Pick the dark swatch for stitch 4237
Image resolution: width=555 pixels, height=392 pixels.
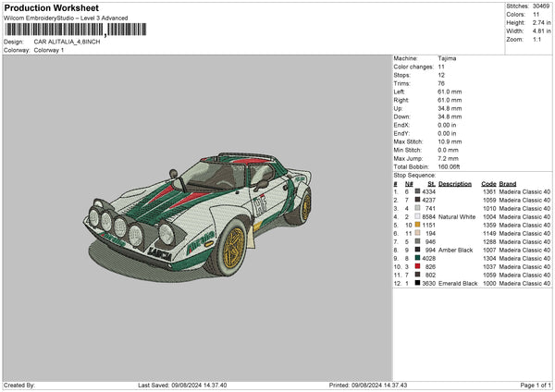point(418,200)
